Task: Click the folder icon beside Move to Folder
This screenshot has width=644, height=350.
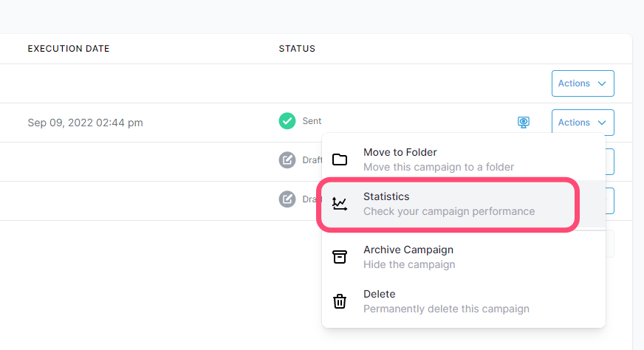Action: (340, 160)
